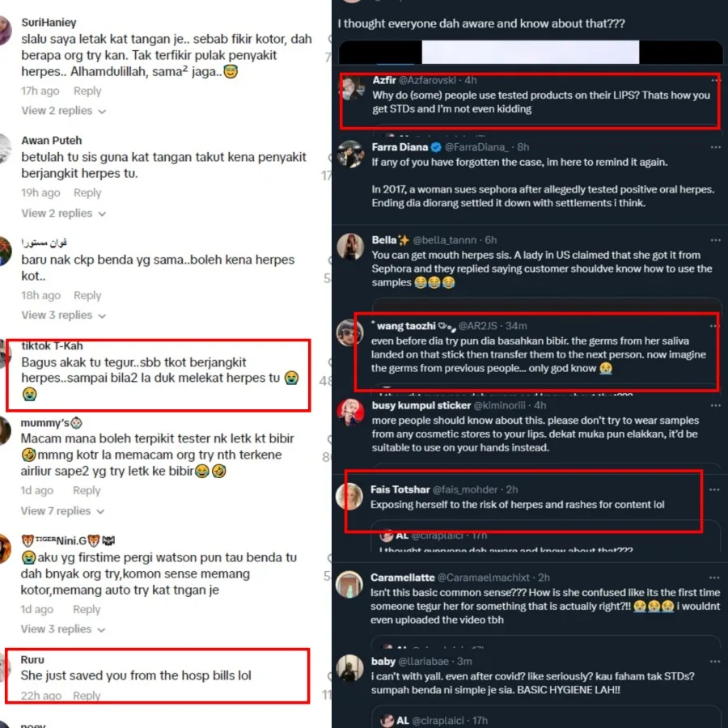Click the verified badge beside Farra Diana
Viewport: 728px width, 728px height.
435,147
